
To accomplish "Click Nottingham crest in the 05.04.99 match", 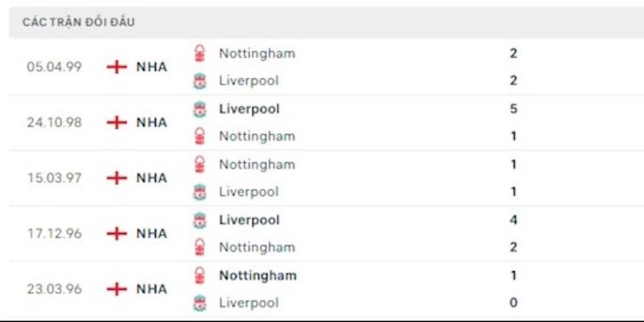I will pyautogui.click(x=200, y=53).
